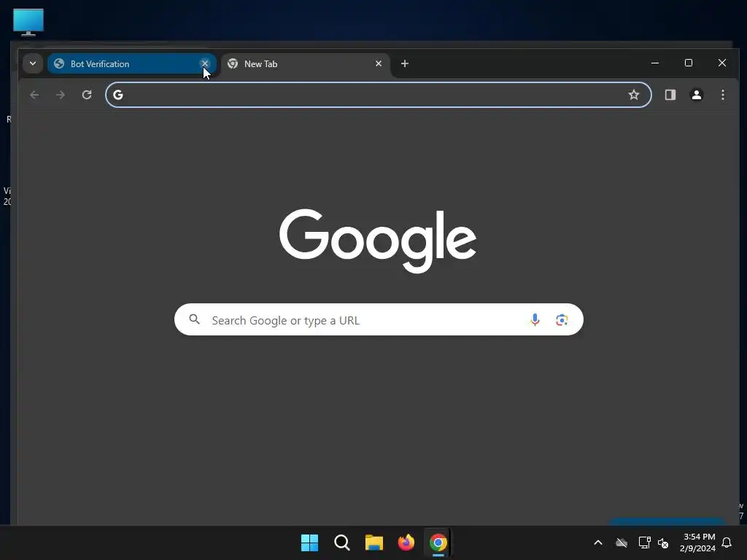Screen dimensions: 747x560
Task: Close the Chrome window
Action: pyautogui.click(x=722, y=63)
